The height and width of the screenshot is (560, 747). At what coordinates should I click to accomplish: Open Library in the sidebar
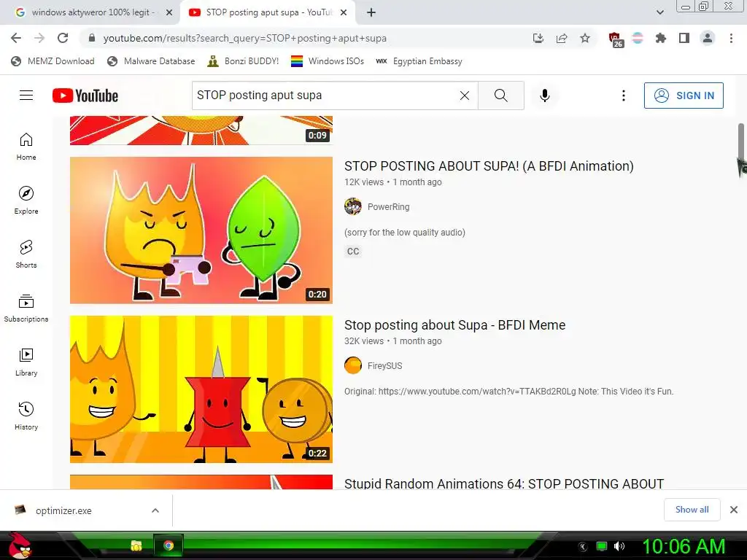pyautogui.click(x=26, y=362)
